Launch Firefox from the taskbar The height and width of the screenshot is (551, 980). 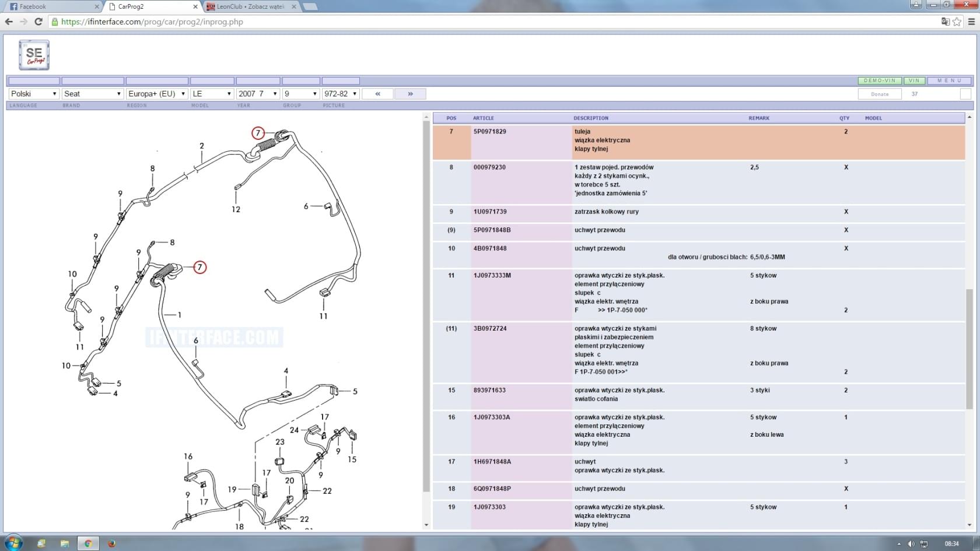tap(111, 543)
